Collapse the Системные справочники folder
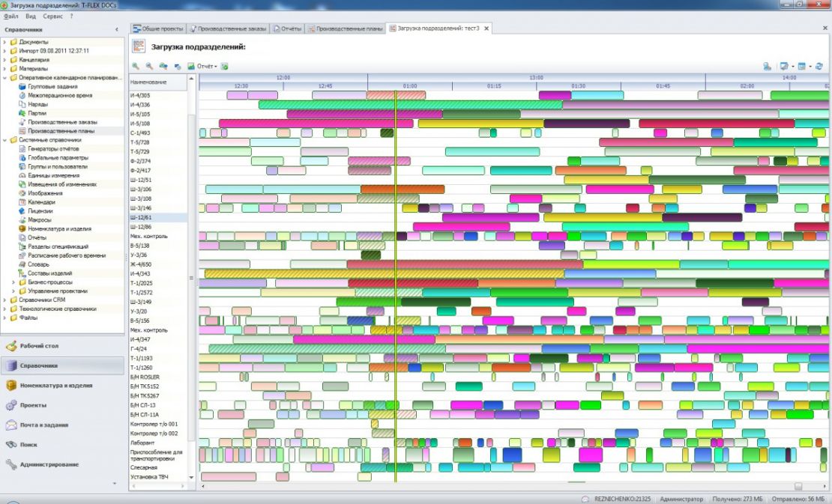832x504 pixels. click(4, 140)
